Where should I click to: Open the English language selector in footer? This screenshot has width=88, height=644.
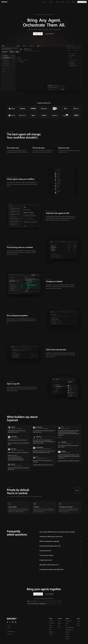tap(9, 634)
